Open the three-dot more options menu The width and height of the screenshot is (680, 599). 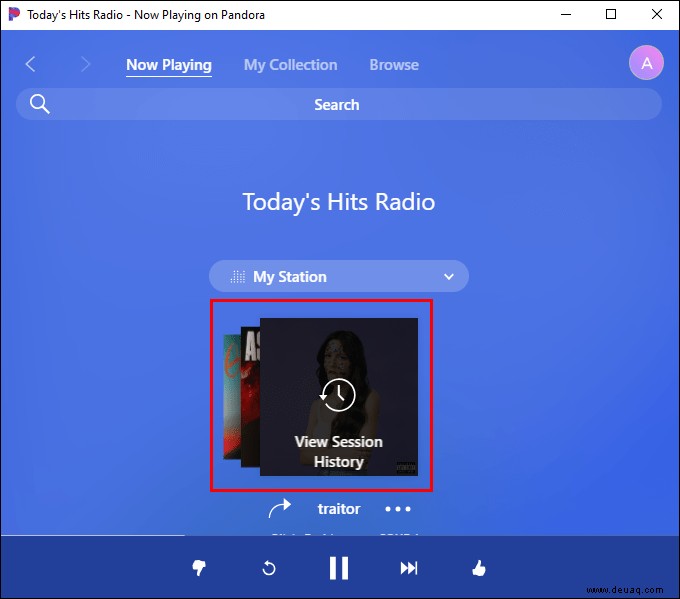click(398, 509)
